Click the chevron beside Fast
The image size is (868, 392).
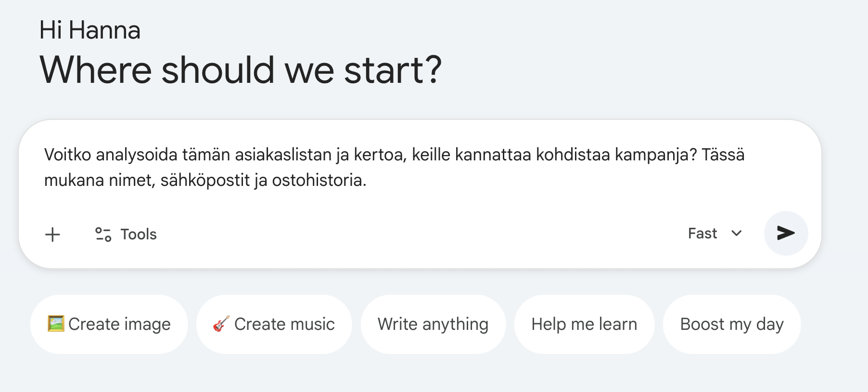pyautogui.click(x=736, y=234)
